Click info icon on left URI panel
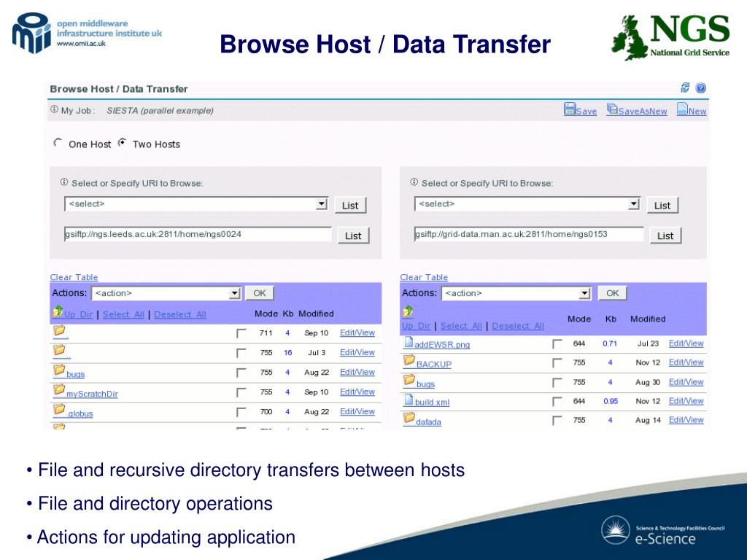Viewport: 747px width, 560px height. tap(64, 182)
